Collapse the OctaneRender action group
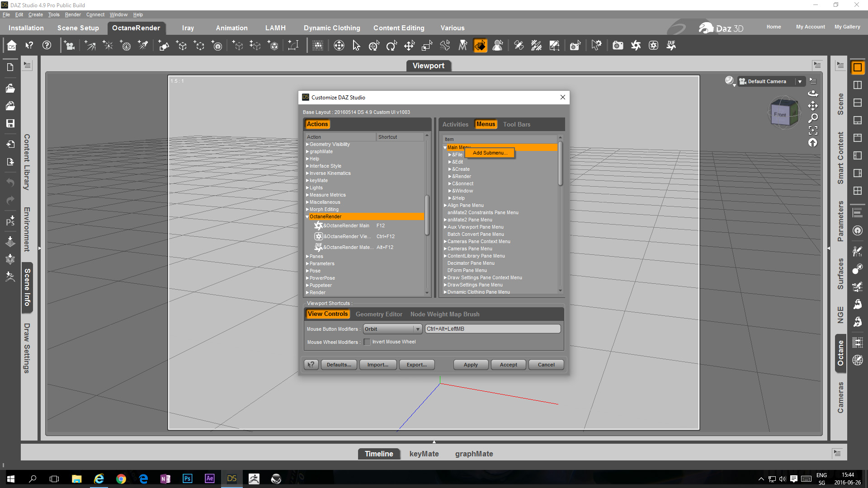The height and width of the screenshot is (488, 868). [x=307, y=217]
